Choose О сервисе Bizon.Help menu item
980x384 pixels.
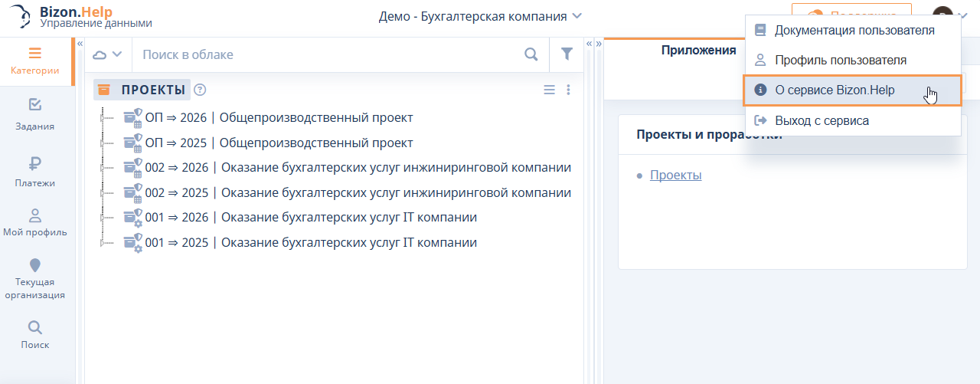pos(835,90)
